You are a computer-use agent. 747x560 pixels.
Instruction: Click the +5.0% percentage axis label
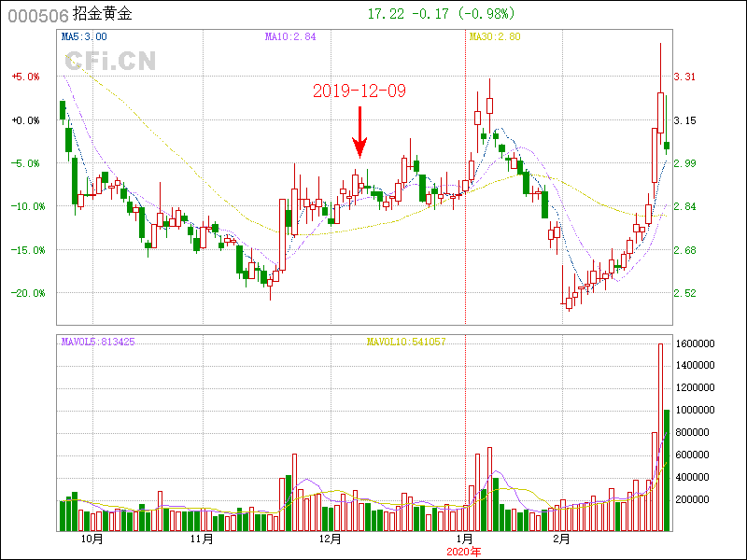[x=26, y=77]
